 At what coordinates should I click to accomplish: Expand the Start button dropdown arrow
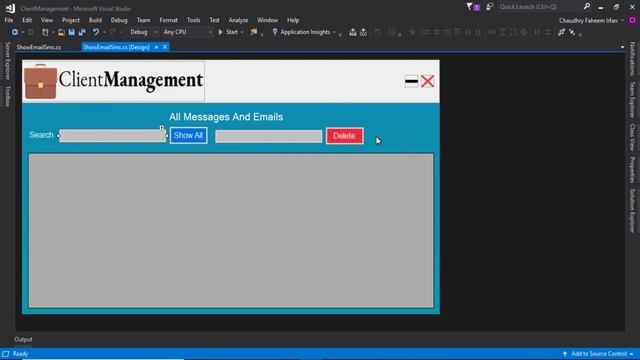point(242,32)
